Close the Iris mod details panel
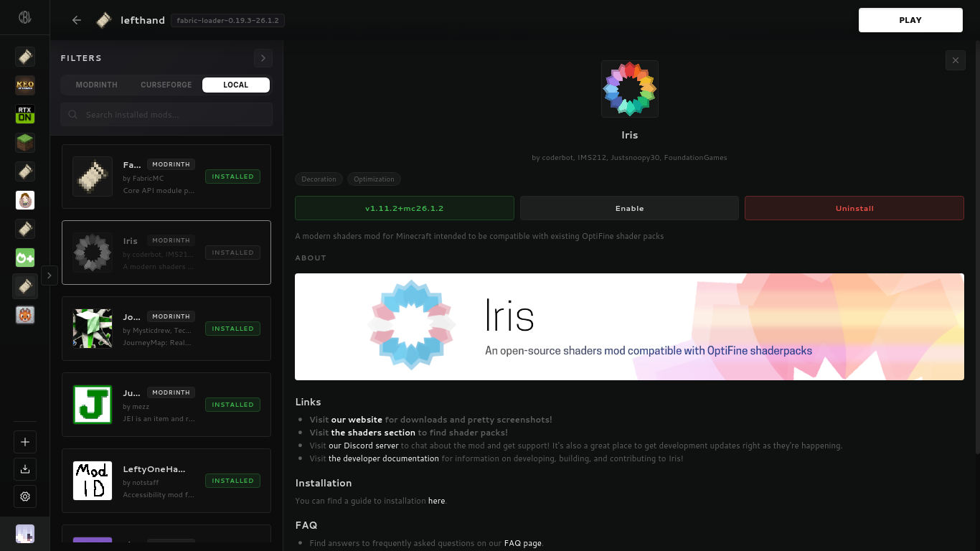Viewport: 980px width, 551px height. (956, 60)
